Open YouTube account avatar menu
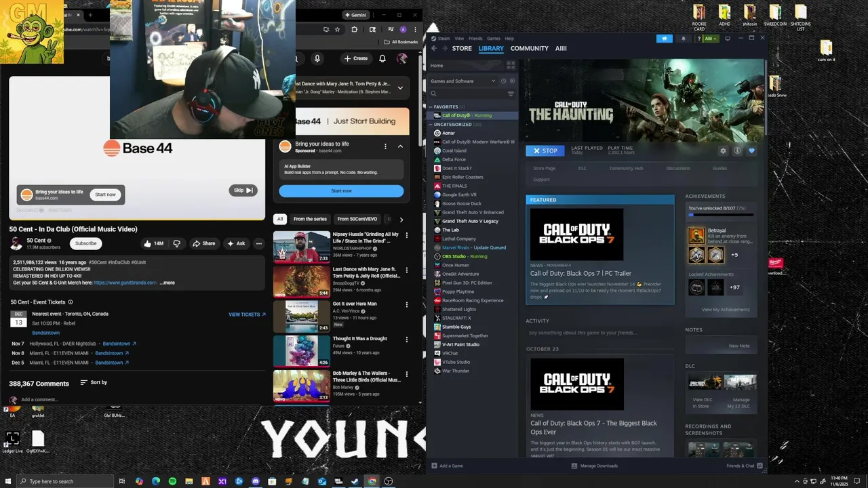This screenshot has height=488, width=868. pyautogui.click(x=402, y=59)
